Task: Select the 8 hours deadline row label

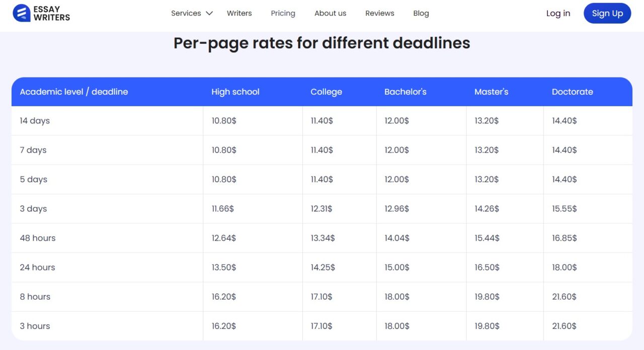Action: tap(35, 297)
